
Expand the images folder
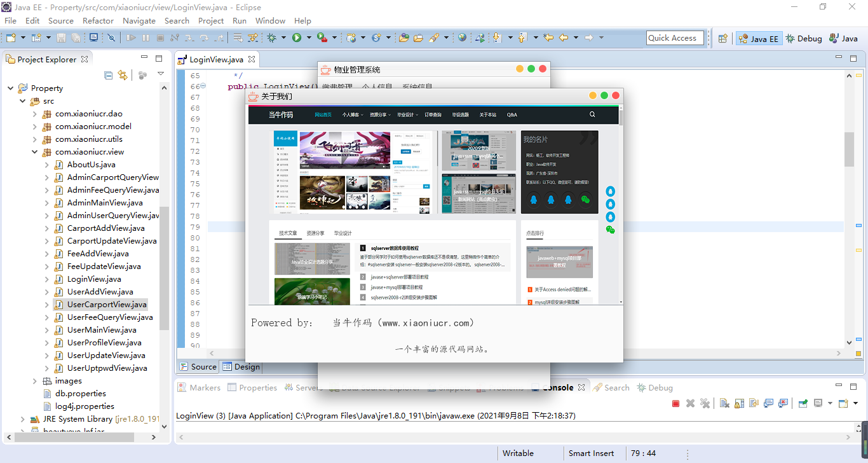pos(35,381)
